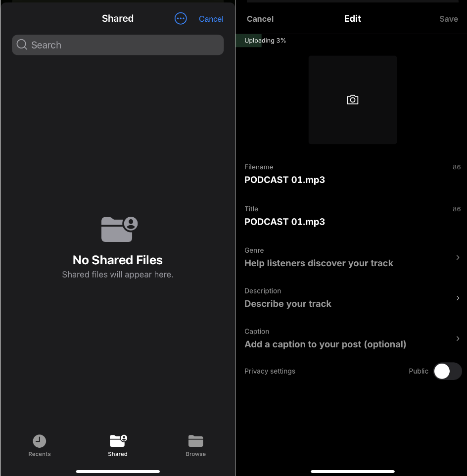Expand the Description row chevron

(x=458, y=298)
